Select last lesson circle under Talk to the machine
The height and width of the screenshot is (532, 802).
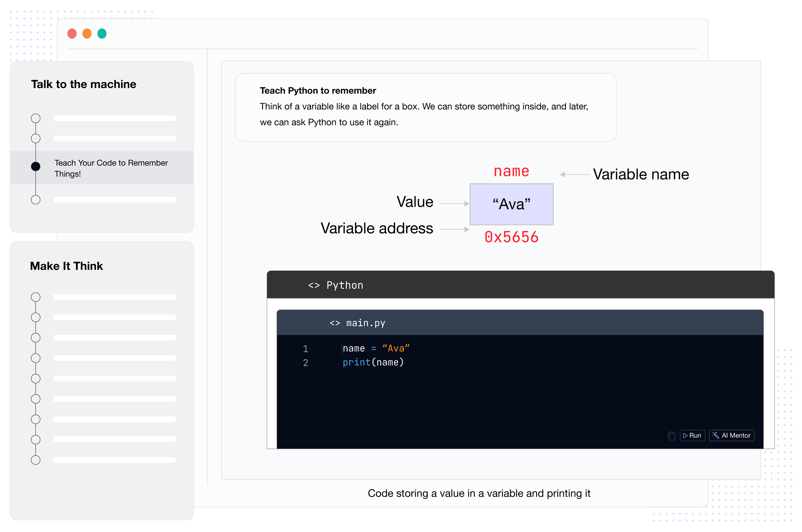pos(36,200)
